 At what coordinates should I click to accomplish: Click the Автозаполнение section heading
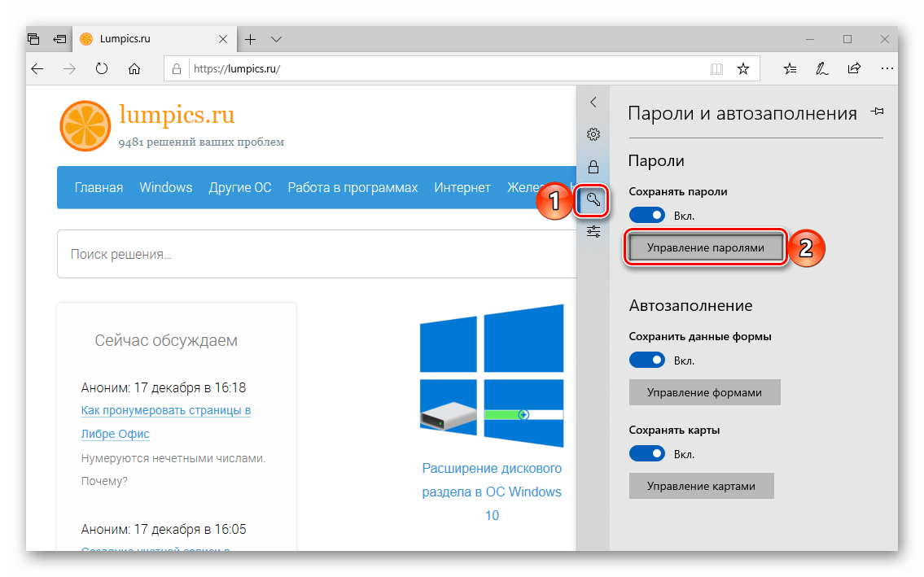[690, 305]
